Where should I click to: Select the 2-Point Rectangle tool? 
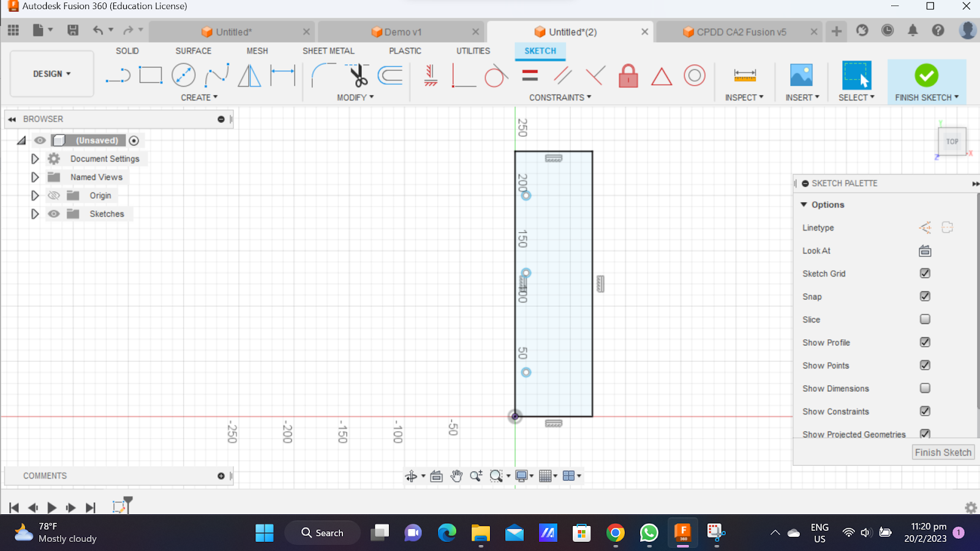tap(151, 75)
